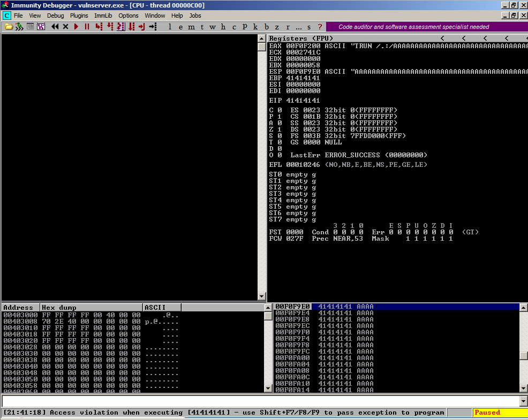
Task: Select the EIP 41414141 register line
Action: 295,100
